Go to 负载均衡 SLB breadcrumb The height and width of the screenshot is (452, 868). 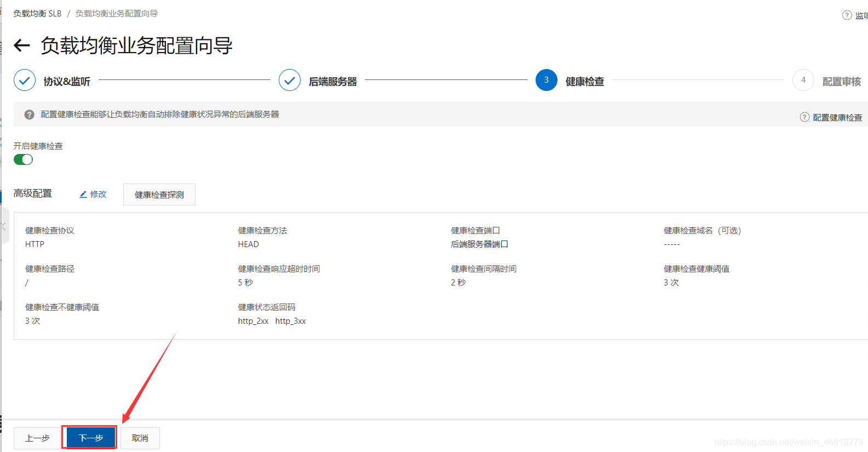click(x=37, y=13)
